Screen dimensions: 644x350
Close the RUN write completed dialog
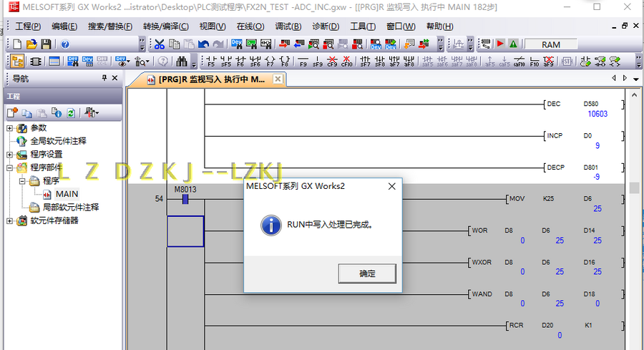392,187
